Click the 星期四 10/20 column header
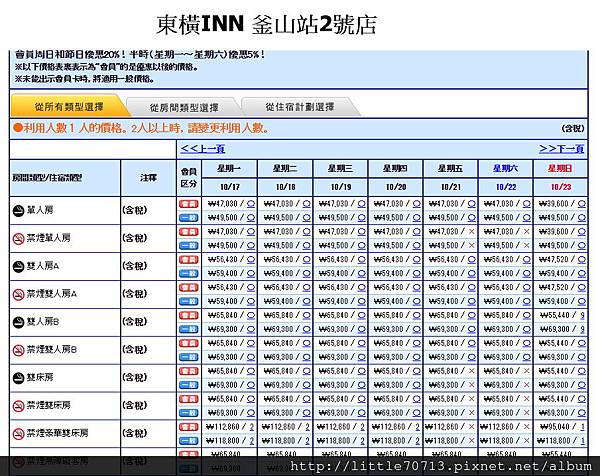600x476 pixels. click(396, 178)
